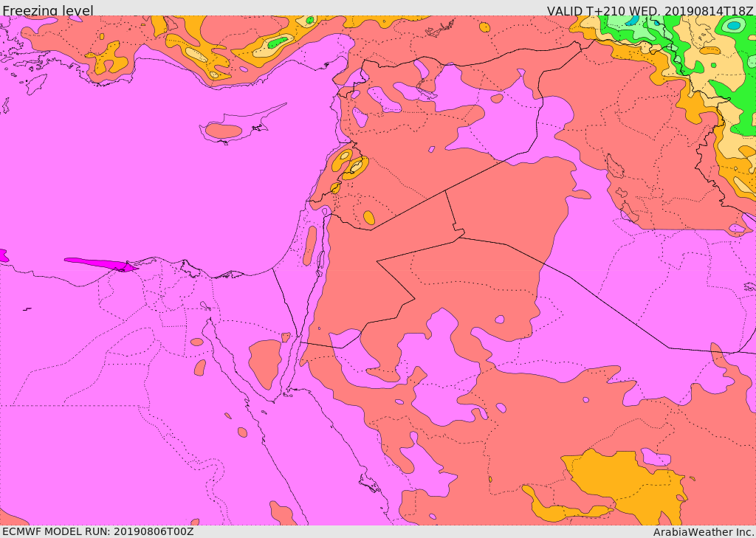Click the 'ArabiaWeather Inc' credit text
This screenshot has width=756, height=538.
[x=704, y=532]
